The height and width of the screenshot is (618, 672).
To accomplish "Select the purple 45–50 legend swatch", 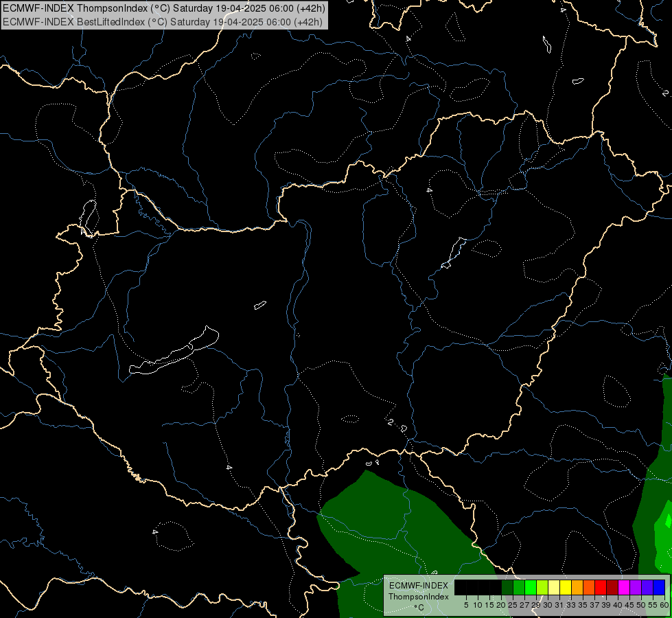I will click(x=636, y=587).
